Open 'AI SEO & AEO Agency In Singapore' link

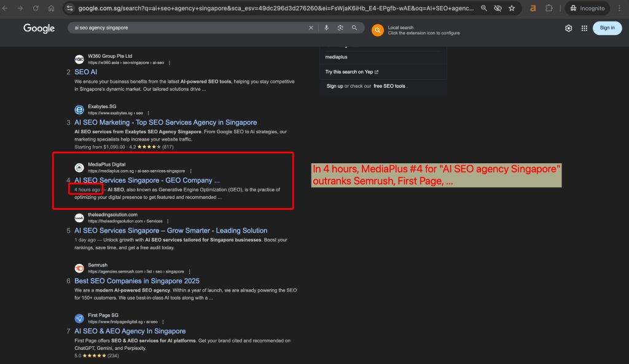pyautogui.click(x=130, y=331)
